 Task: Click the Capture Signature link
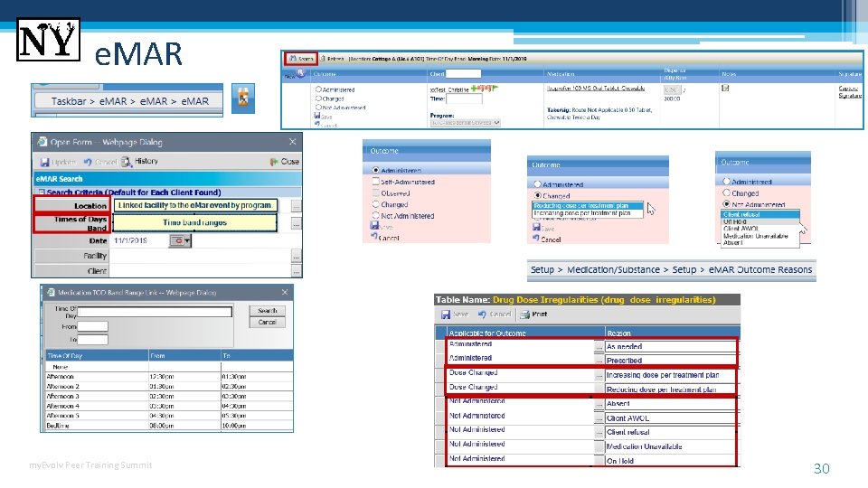[x=850, y=92]
